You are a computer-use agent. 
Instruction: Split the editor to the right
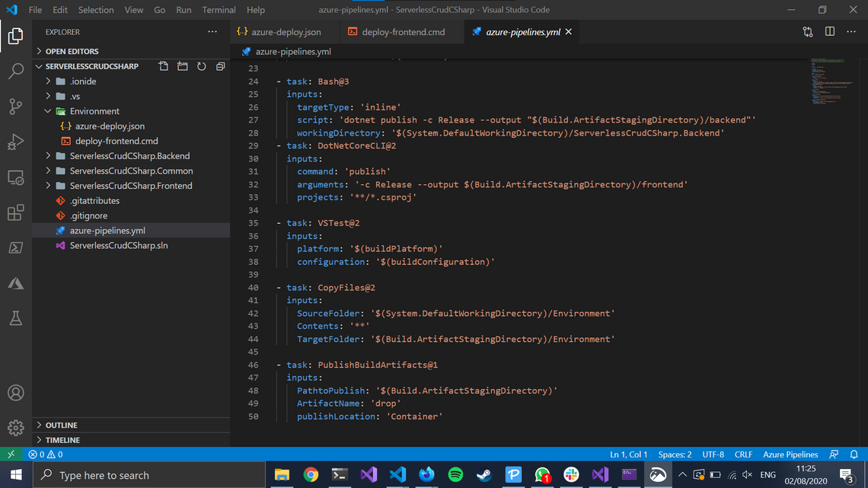pos(830,32)
